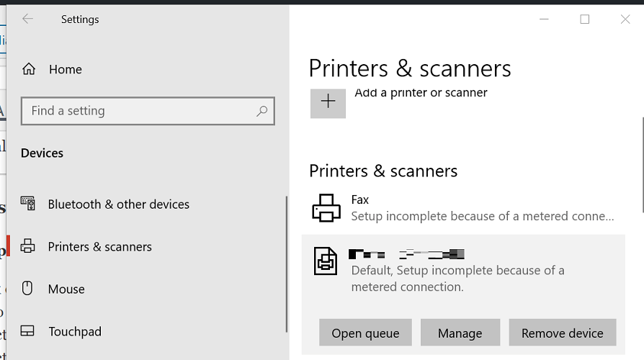Click the plus icon to add printer
The width and height of the screenshot is (644, 360).
[328, 102]
